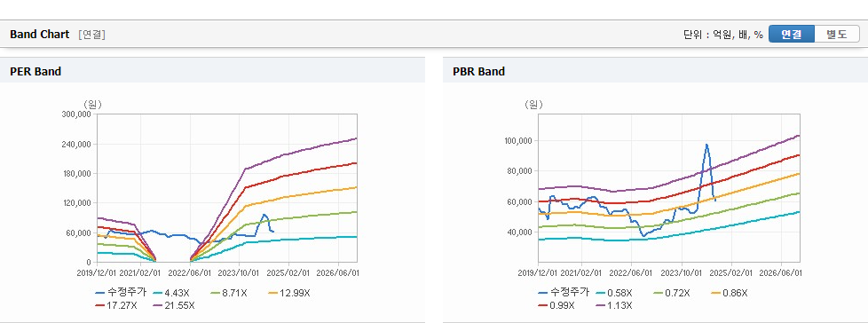Image resolution: width=868 pixels, height=323 pixels.
Task: Click the PER Band panel title
Action: pyautogui.click(x=36, y=71)
